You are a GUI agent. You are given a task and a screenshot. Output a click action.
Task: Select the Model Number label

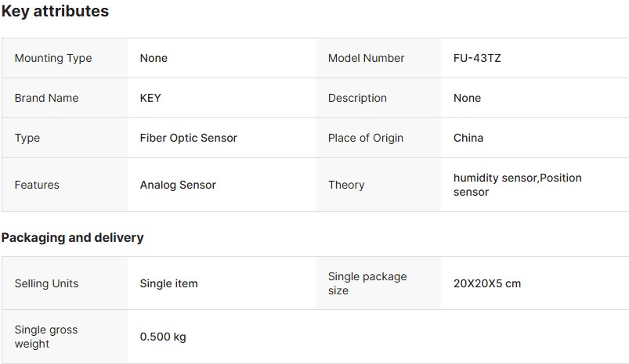tap(366, 58)
